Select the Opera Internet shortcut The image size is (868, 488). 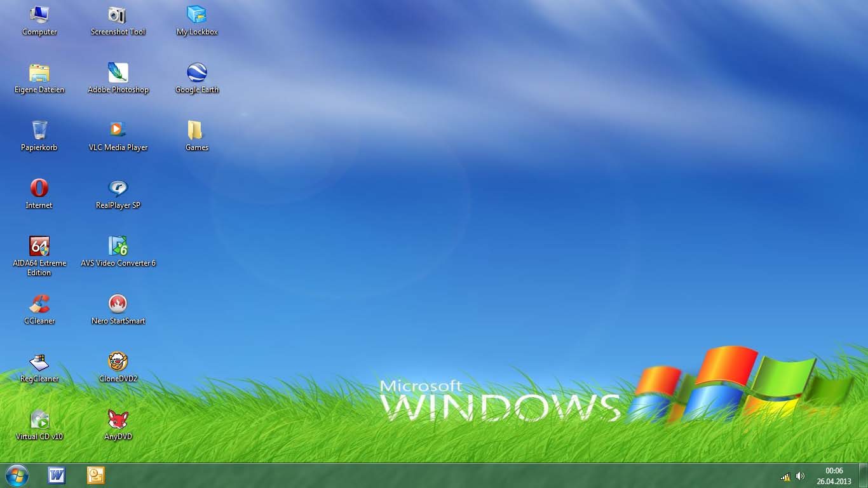39,188
